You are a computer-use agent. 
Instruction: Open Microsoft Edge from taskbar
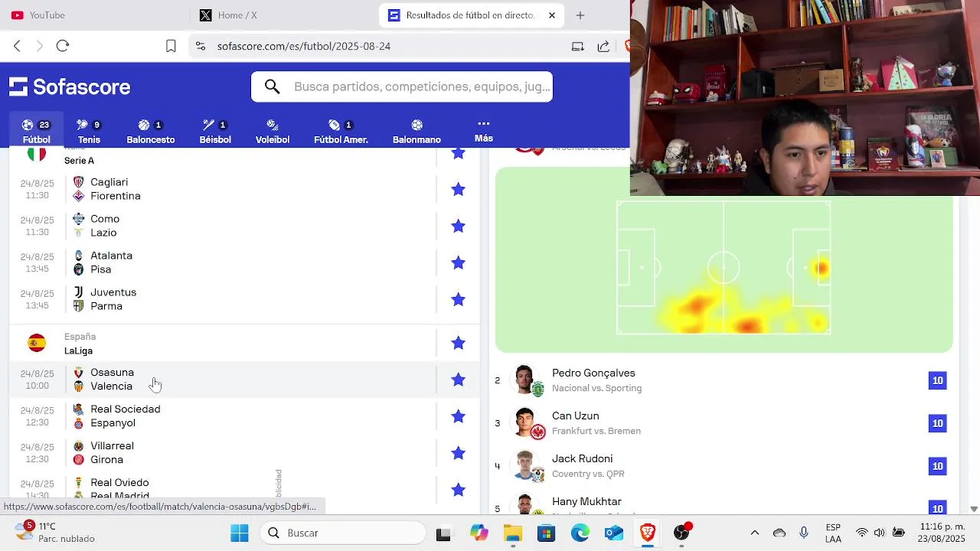tap(580, 533)
